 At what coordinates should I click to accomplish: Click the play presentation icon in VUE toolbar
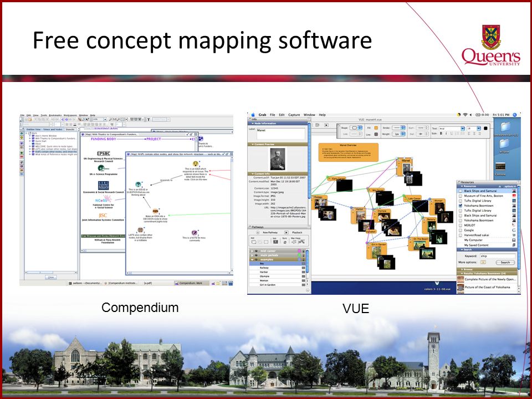[x=326, y=125]
